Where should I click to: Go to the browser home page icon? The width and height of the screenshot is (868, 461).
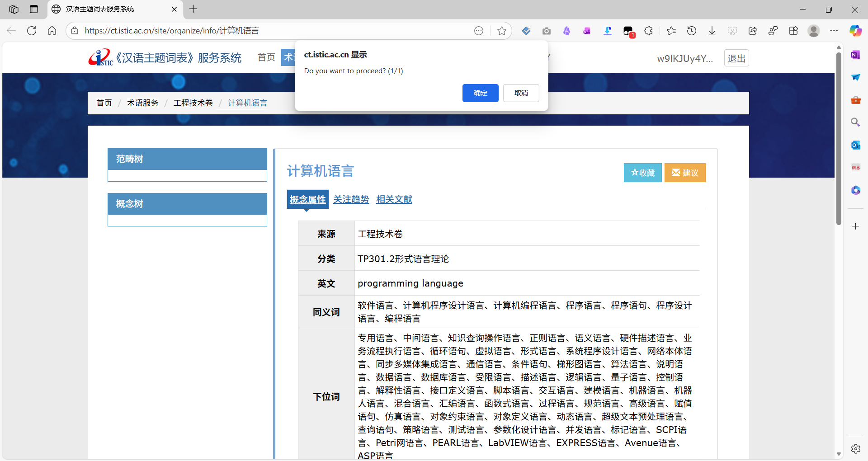tap(52, 31)
